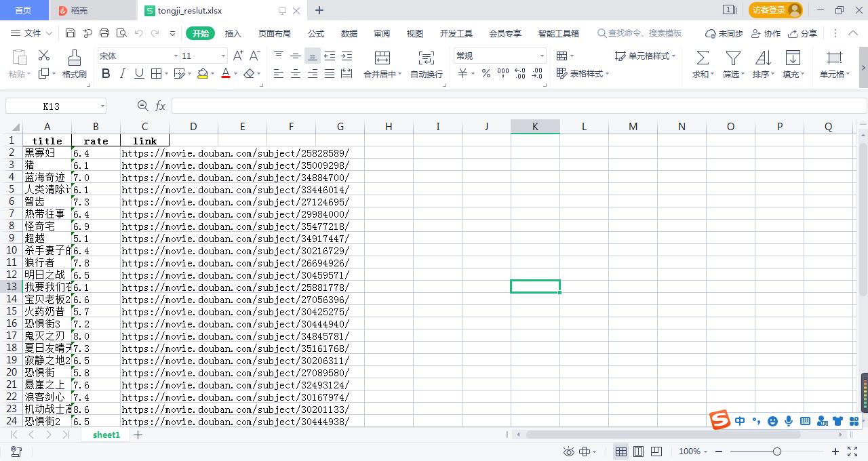Click the Cell (单元格) icon

click(834, 58)
